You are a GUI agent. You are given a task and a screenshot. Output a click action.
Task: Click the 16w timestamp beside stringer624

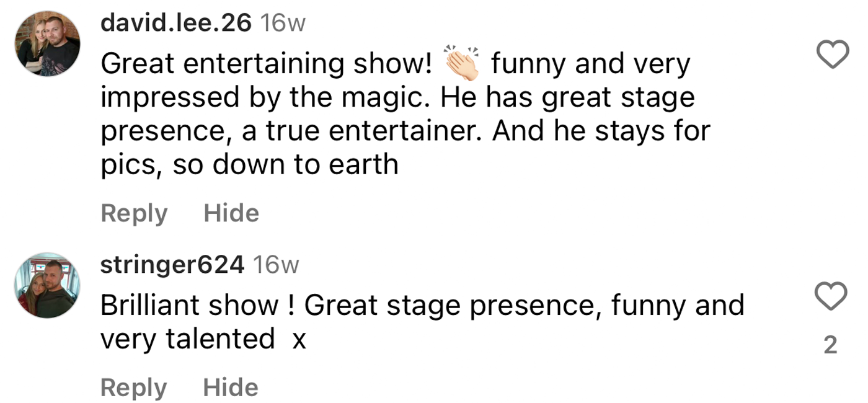click(277, 265)
